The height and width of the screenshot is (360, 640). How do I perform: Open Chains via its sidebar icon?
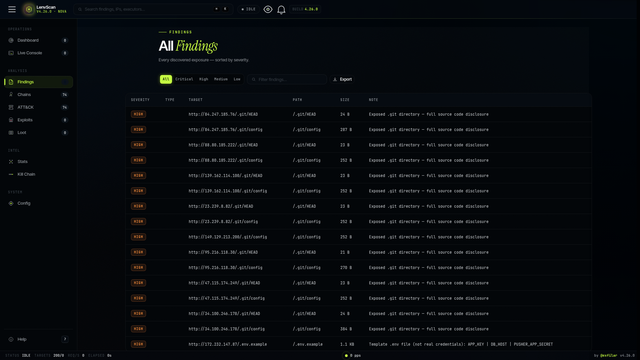tap(11, 95)
